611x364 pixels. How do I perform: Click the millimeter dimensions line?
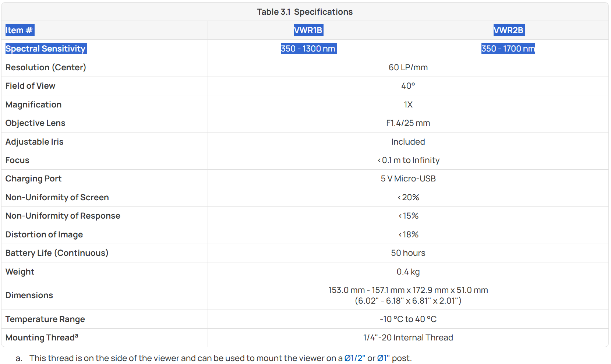[x=408, y=290]
